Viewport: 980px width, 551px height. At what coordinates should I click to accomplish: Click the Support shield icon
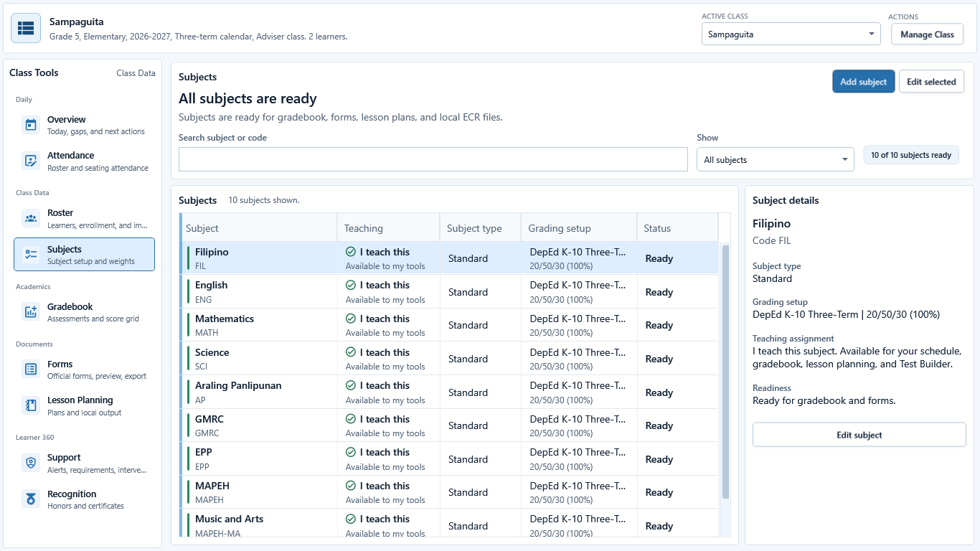click(31, 463)
